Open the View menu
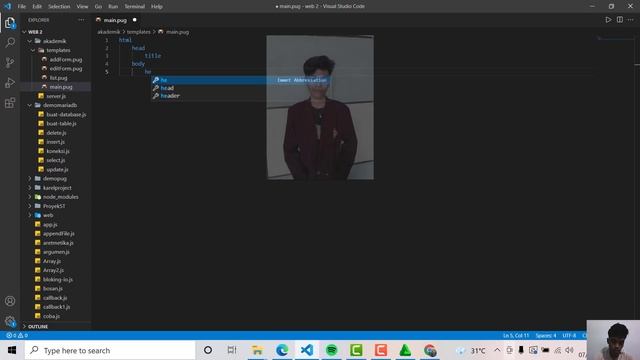This screenshot has height=360, width=640. pos(82,7)
